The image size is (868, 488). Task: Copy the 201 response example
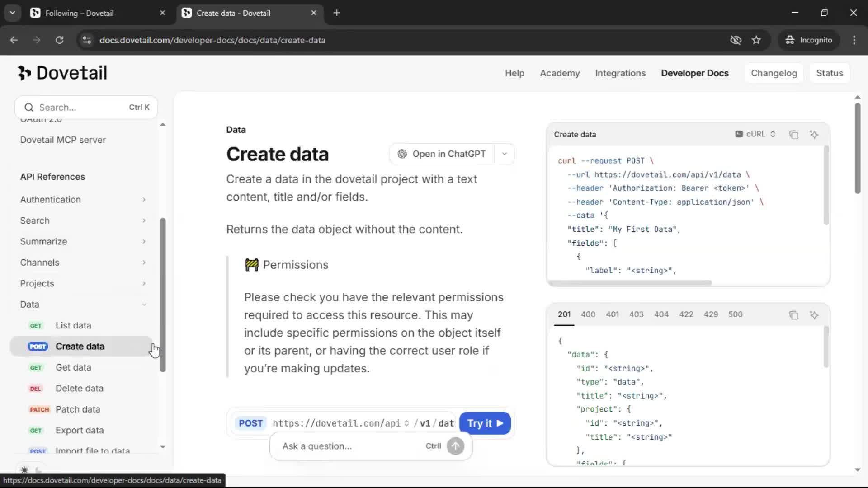pos(793,315)
